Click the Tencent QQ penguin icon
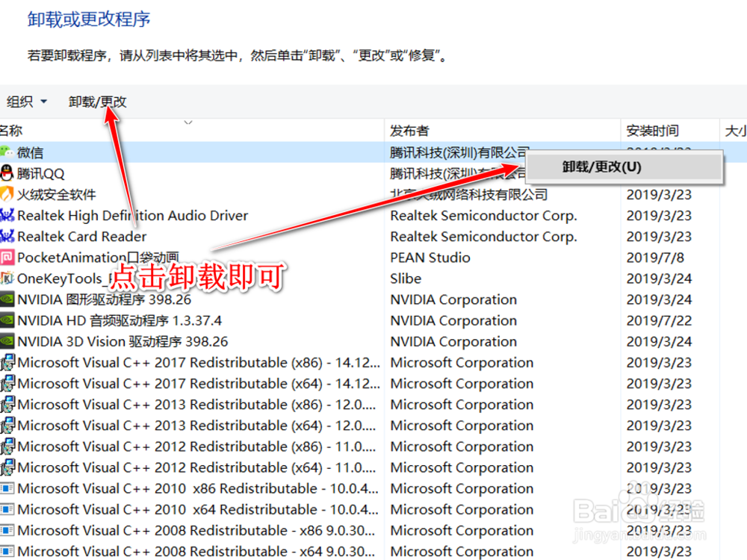The width and height of the screenshot is (747, 560). point(7,173)
